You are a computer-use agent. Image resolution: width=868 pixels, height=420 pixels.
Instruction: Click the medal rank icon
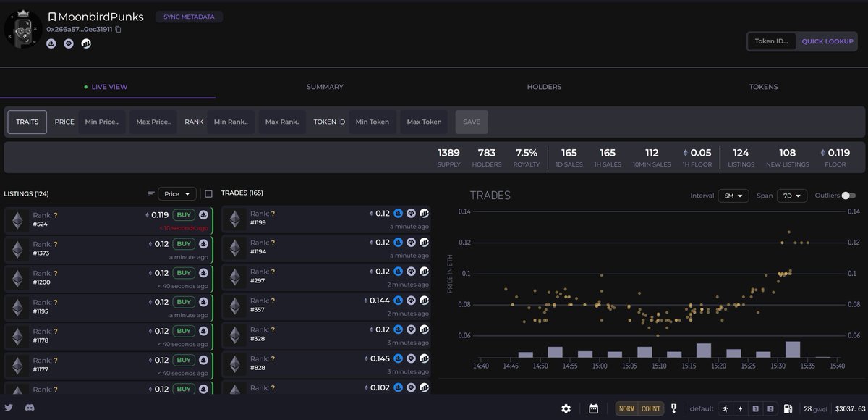tap(673, 408)
